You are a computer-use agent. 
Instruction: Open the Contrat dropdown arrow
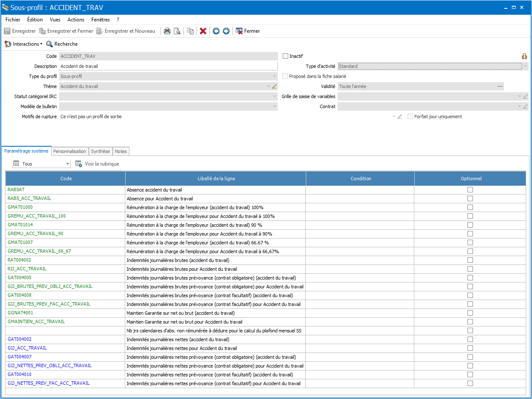point(519,106)
